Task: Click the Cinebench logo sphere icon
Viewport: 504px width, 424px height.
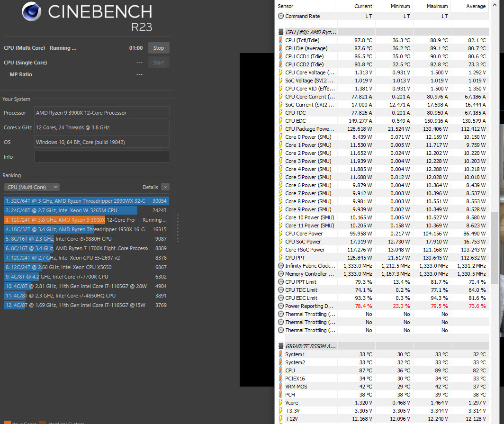Action: 31,11
